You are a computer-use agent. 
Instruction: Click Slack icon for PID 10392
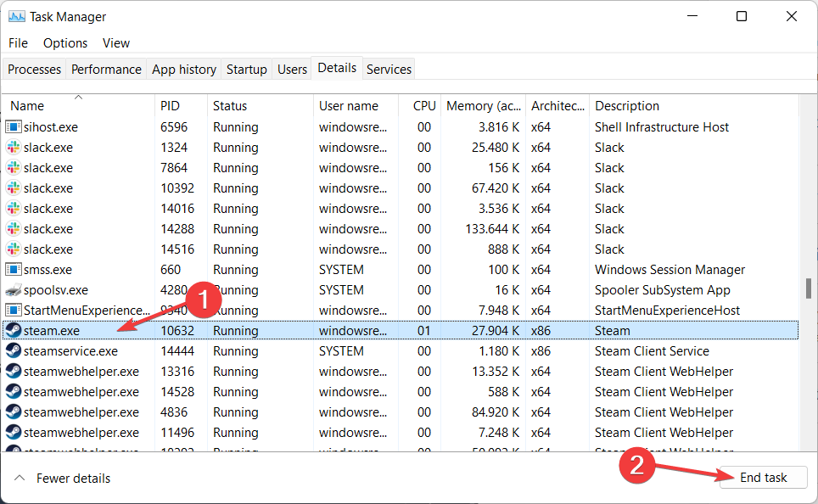coord(14,188)
